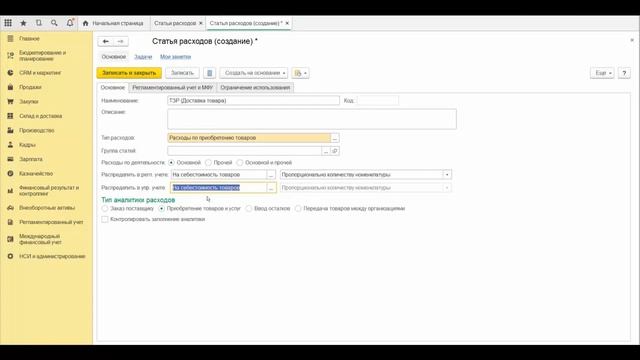Close the Статья расходов (создание) tab
Screen dimensions: 640x360
coord(287,23)
